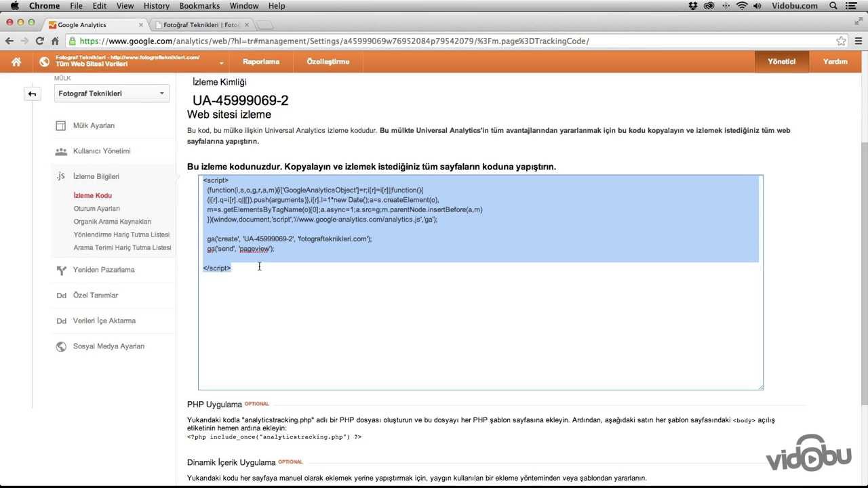Viewport: 868px width, 488px height.
Task: Click the browser home icon
Action: [x=55, y=41]
